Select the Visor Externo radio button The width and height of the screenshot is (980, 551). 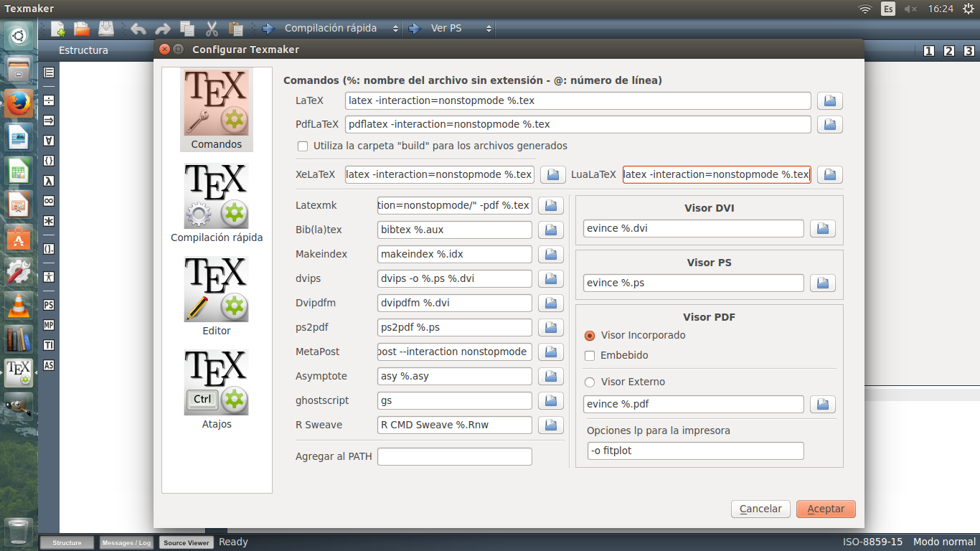click(590, 382)
